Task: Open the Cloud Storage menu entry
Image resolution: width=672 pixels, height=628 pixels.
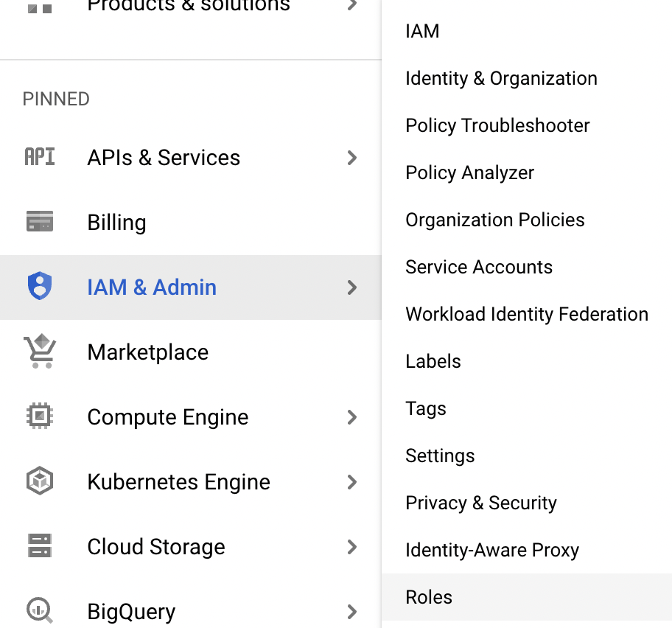Action: click(191, 547)
